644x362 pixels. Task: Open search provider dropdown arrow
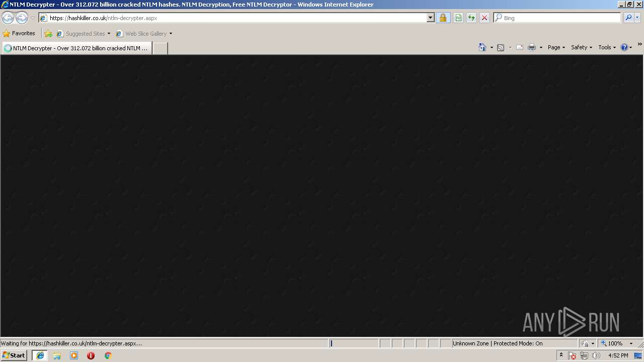[x=637, y=18]
